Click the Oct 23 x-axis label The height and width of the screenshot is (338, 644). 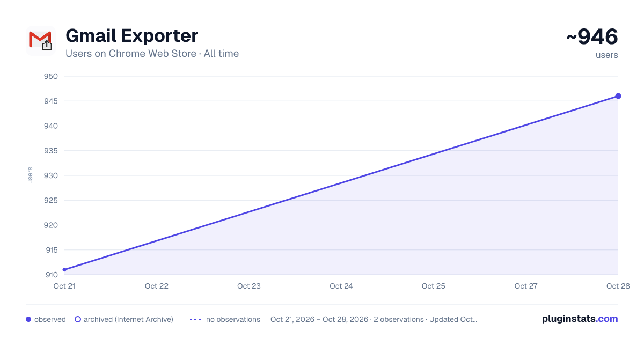[x=249, y=286]
